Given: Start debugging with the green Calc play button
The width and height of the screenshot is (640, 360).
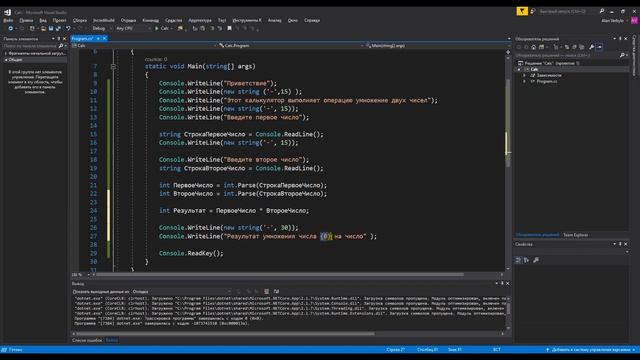Looking at the screenshot, I should (x=162, y=29).
